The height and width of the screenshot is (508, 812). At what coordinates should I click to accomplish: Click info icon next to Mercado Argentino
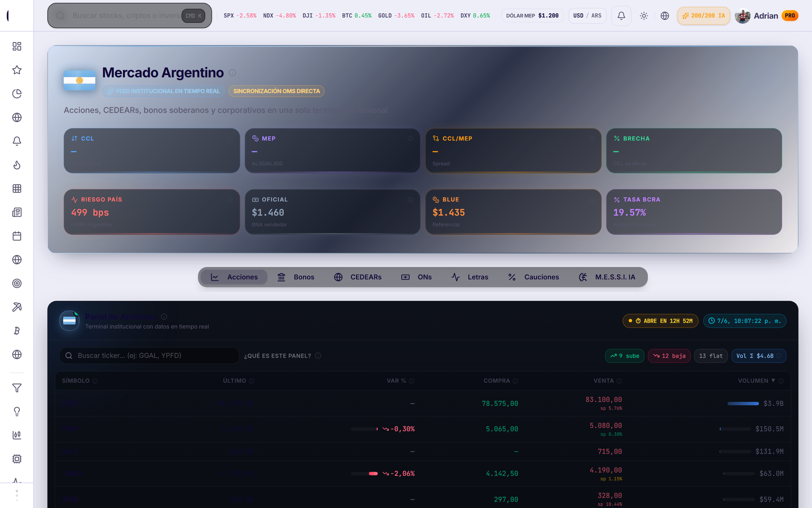(x=232, y=73)
